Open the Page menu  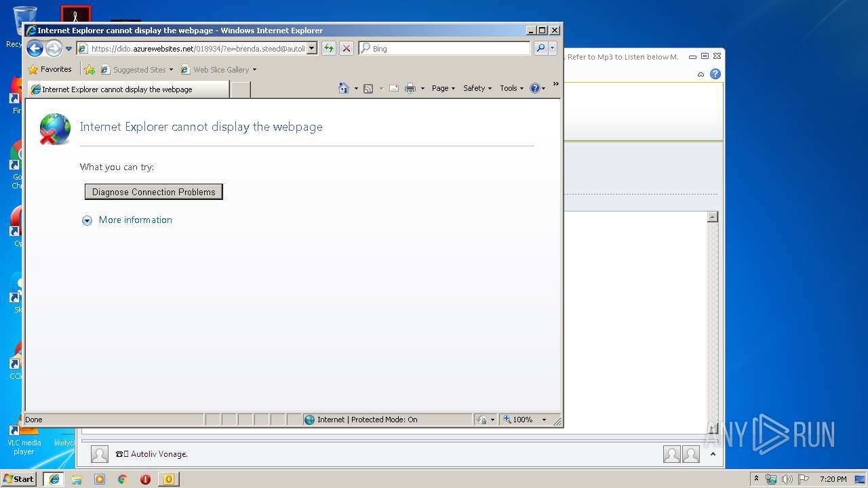(x=443, y=88)
